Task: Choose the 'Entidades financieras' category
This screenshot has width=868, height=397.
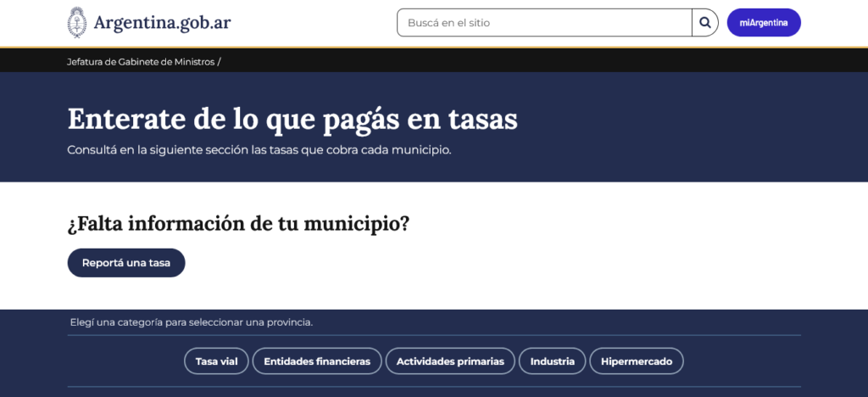Action: click(x=317, y=361)
